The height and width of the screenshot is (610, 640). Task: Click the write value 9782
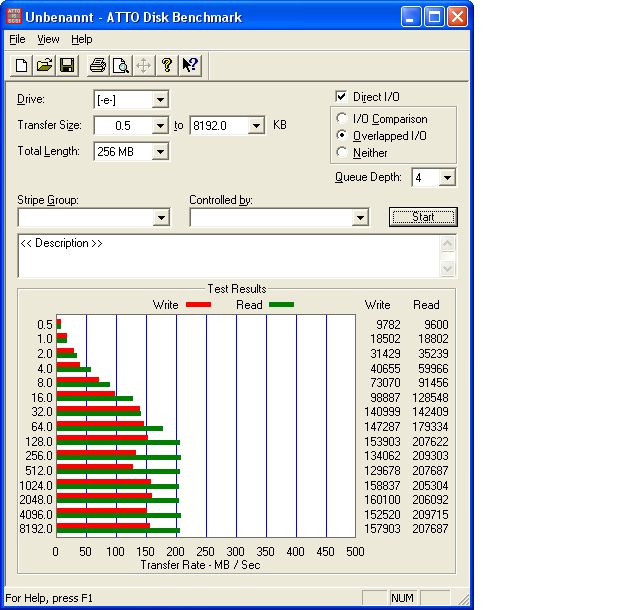pyautogui.click(x=388, y=325)
